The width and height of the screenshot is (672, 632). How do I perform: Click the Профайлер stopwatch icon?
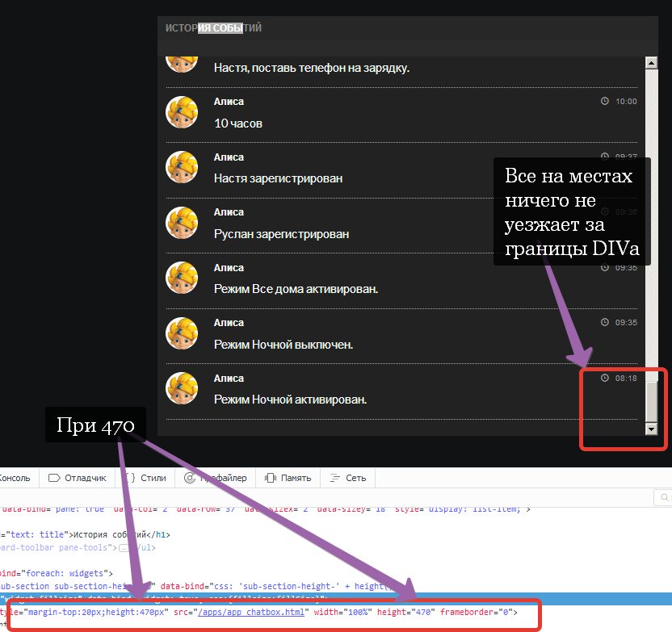coord(190,478)
